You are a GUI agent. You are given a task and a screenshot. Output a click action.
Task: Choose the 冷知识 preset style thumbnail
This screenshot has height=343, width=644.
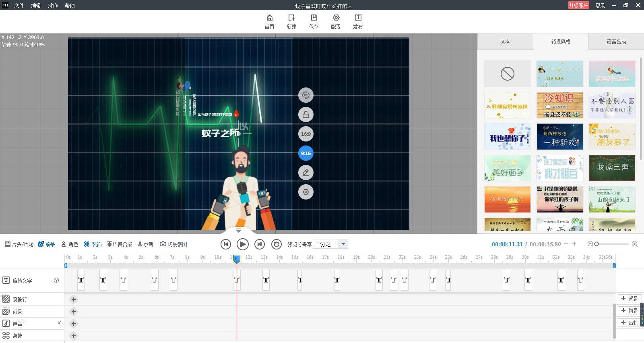[559, 105]
